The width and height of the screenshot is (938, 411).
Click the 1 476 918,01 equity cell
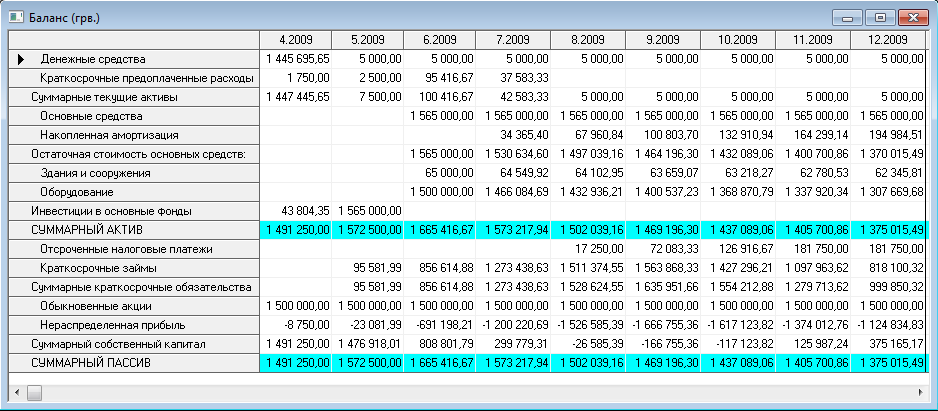(368, 344)
